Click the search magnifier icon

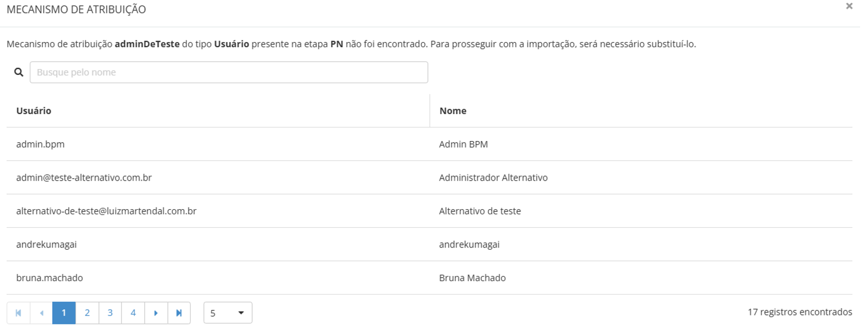point(19,73)
